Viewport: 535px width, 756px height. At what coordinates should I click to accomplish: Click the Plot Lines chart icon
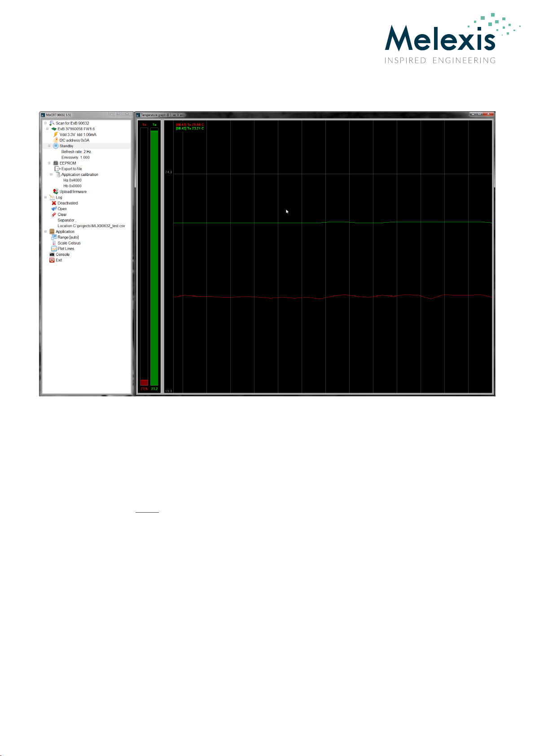[x=54, y=249]
